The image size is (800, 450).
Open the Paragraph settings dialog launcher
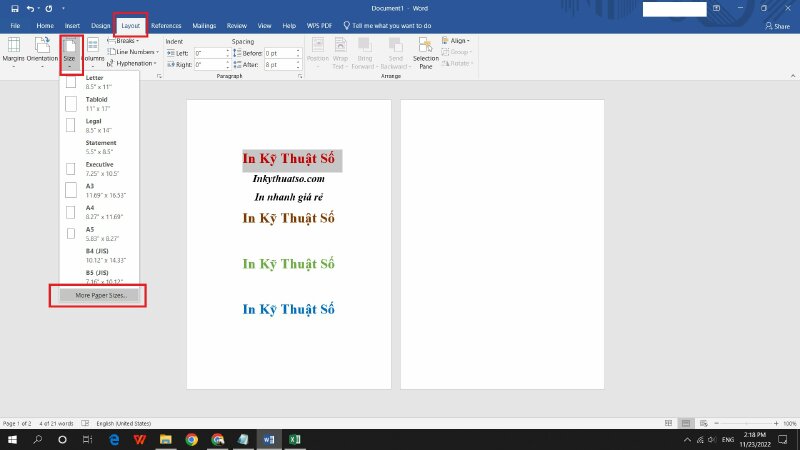click(300, 76)
